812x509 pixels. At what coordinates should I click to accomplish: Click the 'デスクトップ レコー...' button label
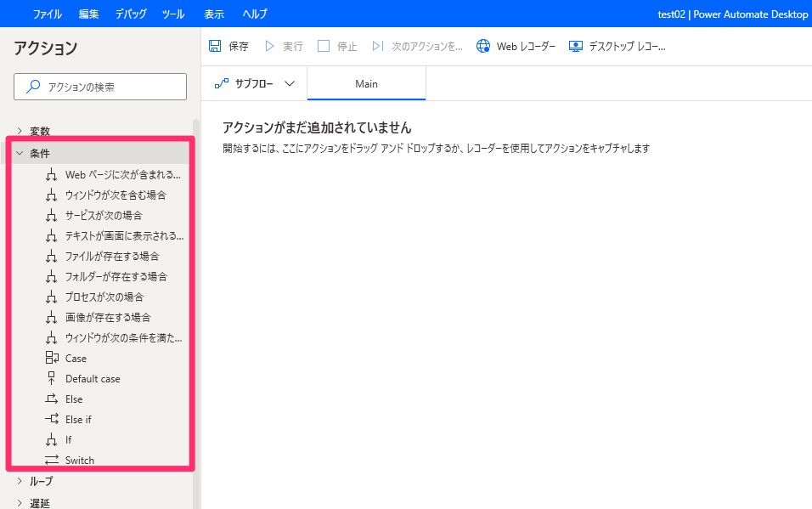(627, 47)
